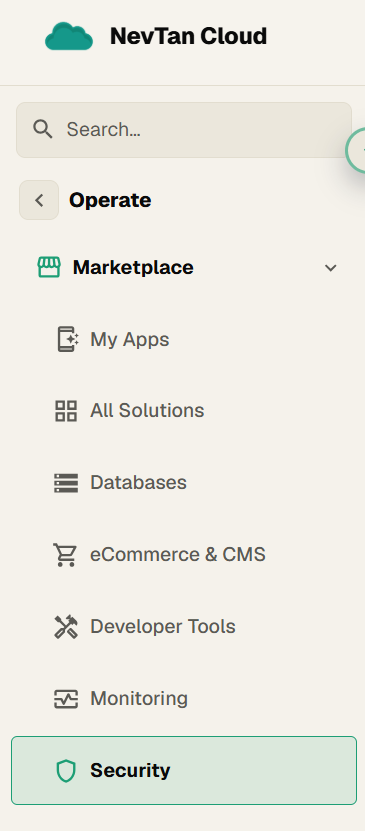Go back using the Operate chevron button
Viewport: 365px width, 831px height.
click(x=39, y=200)
